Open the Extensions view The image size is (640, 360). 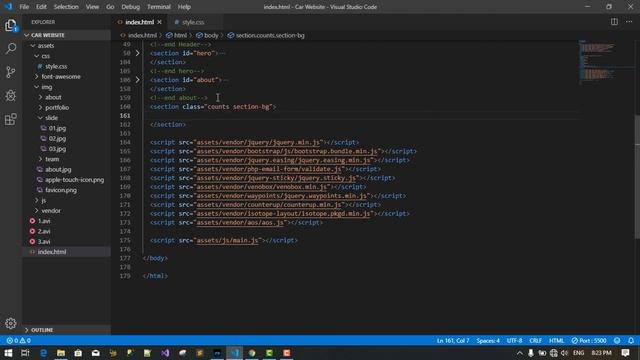(11, 119)
